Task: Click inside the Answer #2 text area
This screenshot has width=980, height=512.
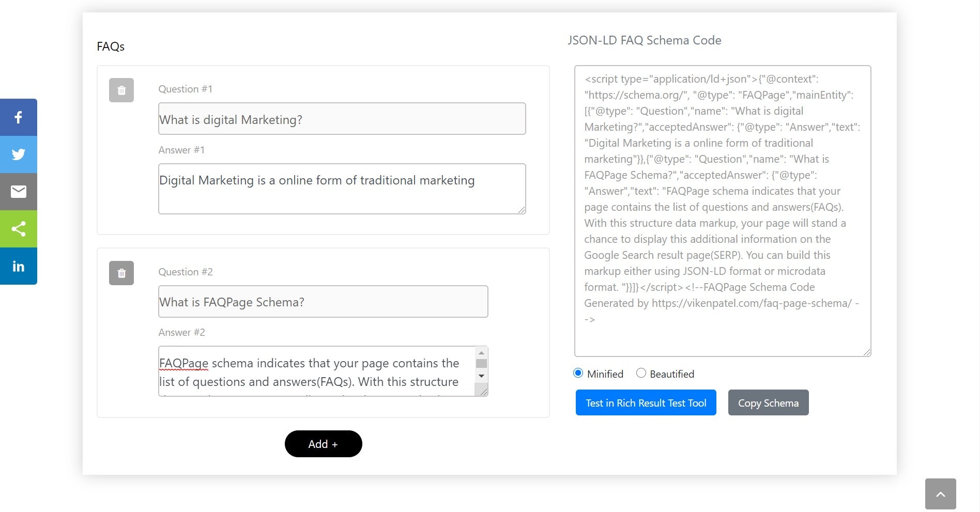Action: 315,371
